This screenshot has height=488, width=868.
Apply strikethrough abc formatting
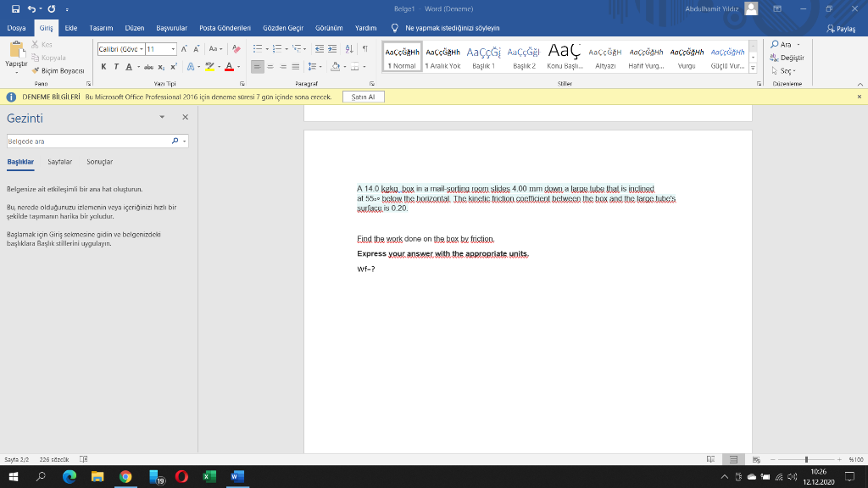[148, 67]
